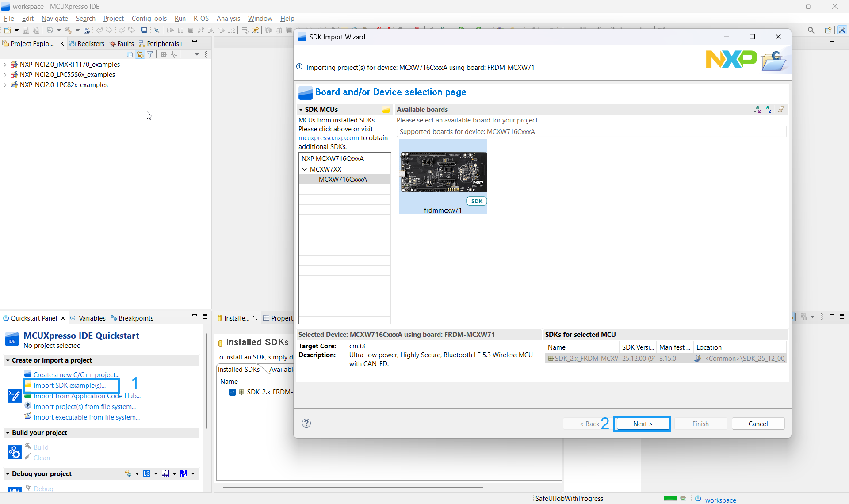Viewport: 849px width, 504px height.
Task: Maximize the Quickstart Panel view
Action: point(205,317)
